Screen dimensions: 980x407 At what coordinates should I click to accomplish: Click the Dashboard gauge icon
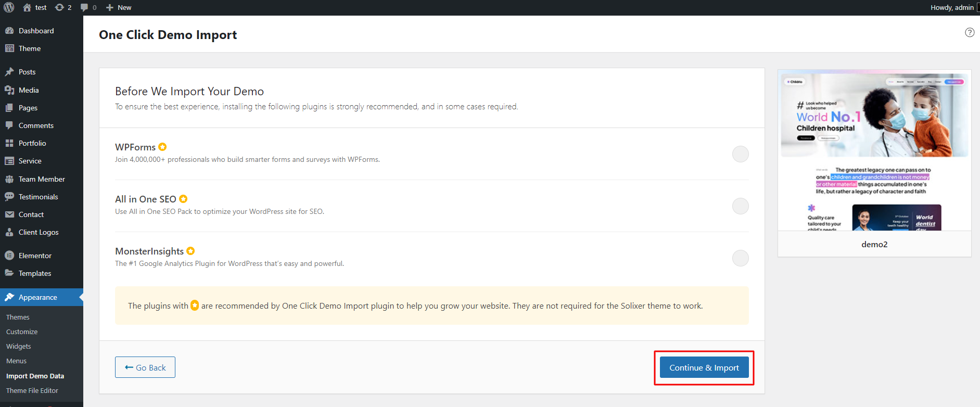click(x=9, y=31)
